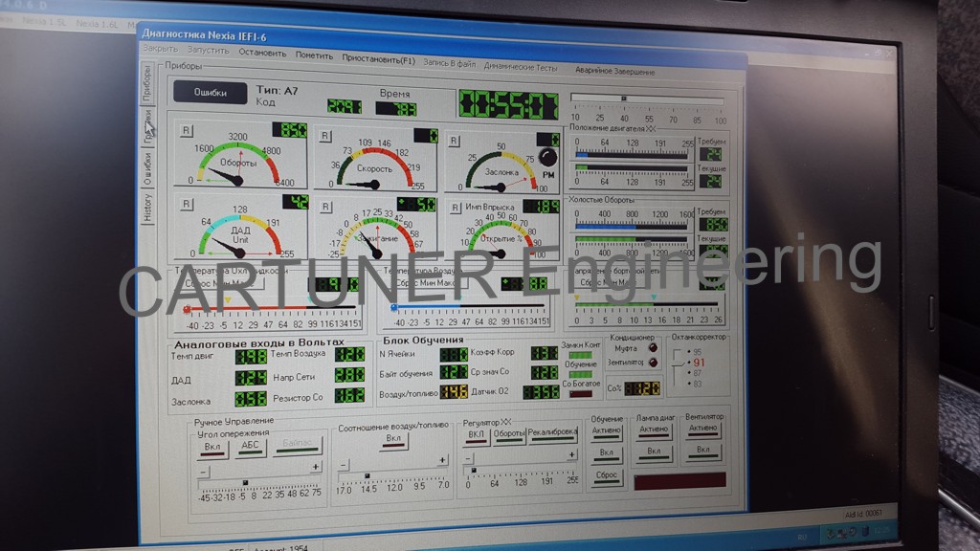Switch to the Ошибки vertical tab

click(147, 168)
